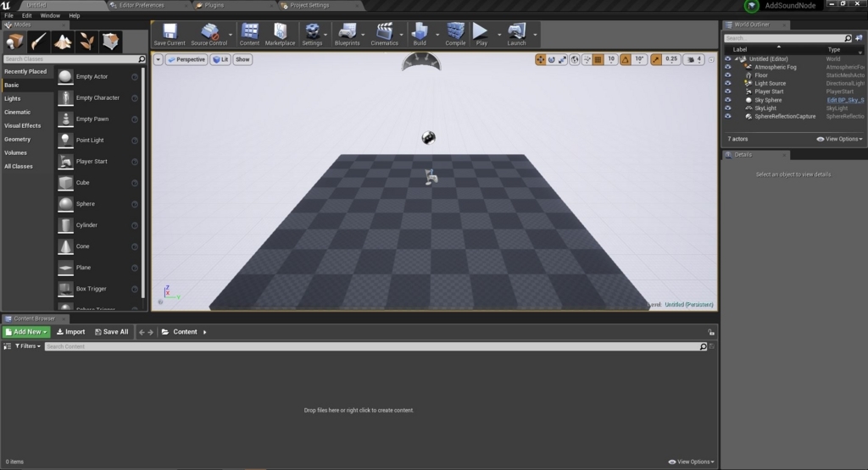This screenshot has width=868, height=470.
Task: Select the Geometry Editing mode icon
Action: point(110,41)
